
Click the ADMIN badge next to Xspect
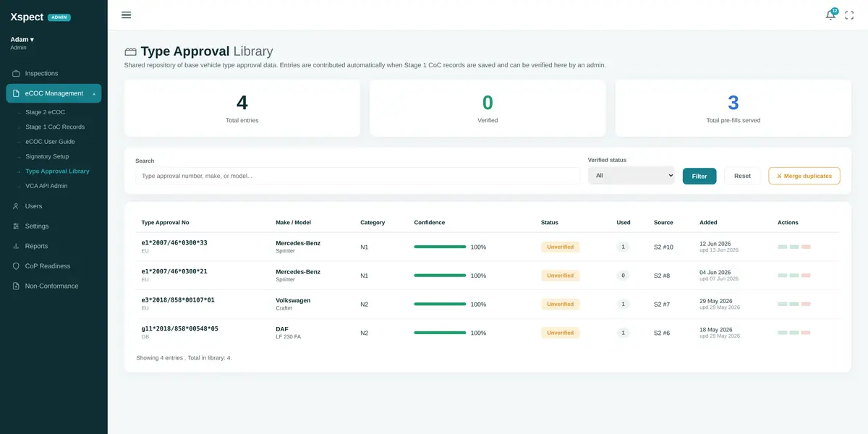59,17
